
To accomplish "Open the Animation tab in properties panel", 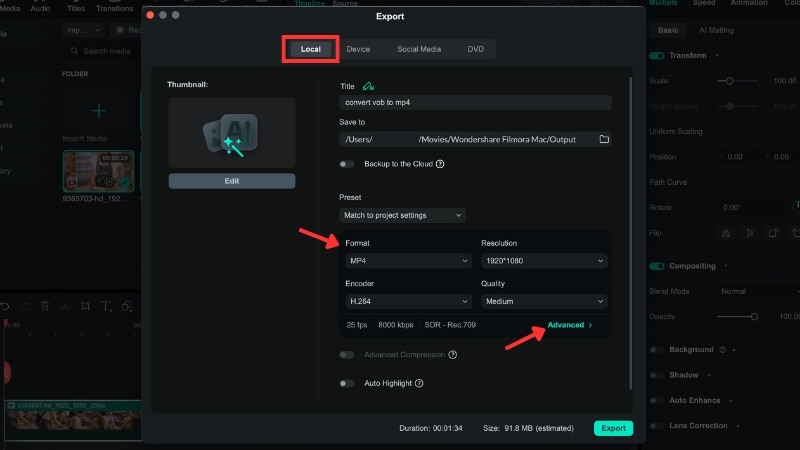I will [x=748, y=3].
